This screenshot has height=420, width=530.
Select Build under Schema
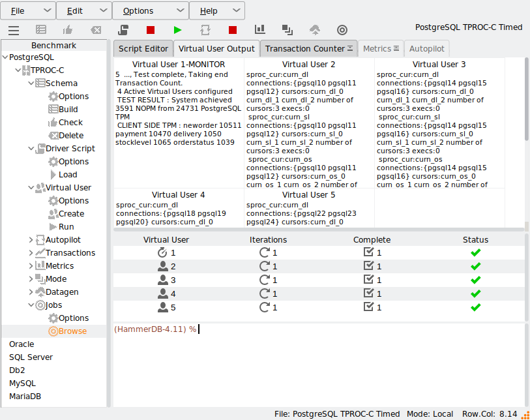point(68,109)
